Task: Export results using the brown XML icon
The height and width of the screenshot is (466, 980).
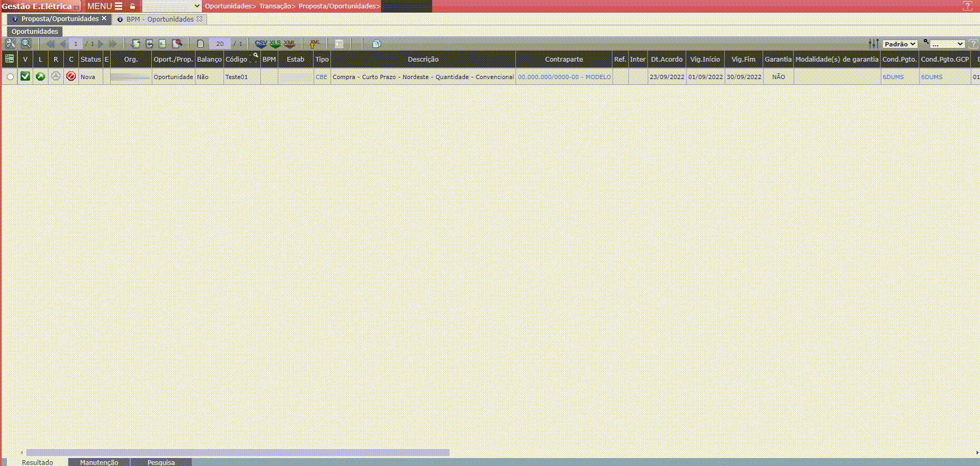Action: tap(289, 44)
